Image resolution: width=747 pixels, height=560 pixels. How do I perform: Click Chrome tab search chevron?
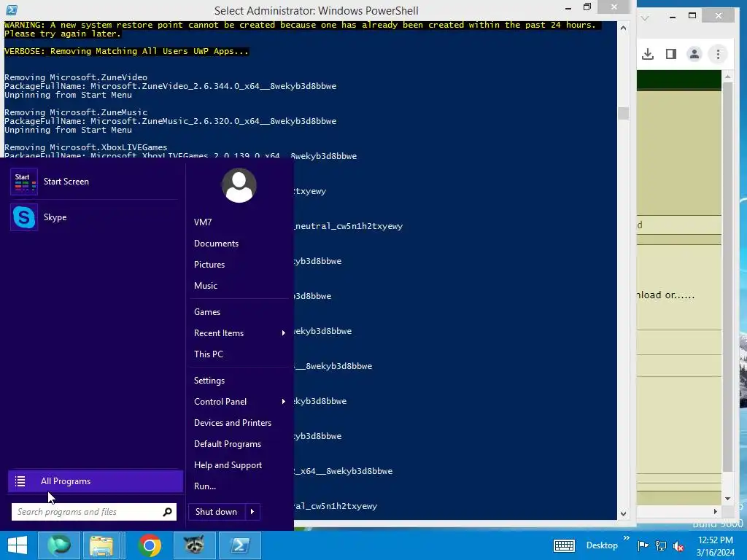645,17
